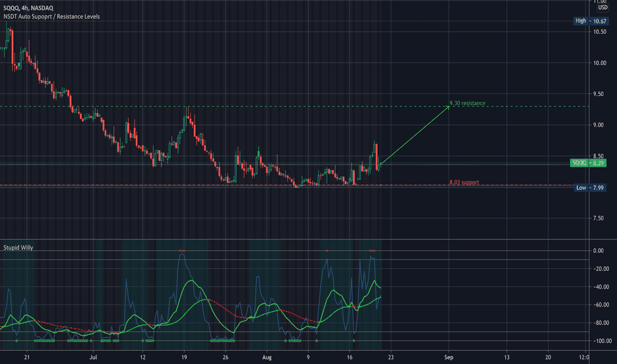Click the 9 date on time axis
The width and height of the screenshot is (617, 364).
[308, 357]
